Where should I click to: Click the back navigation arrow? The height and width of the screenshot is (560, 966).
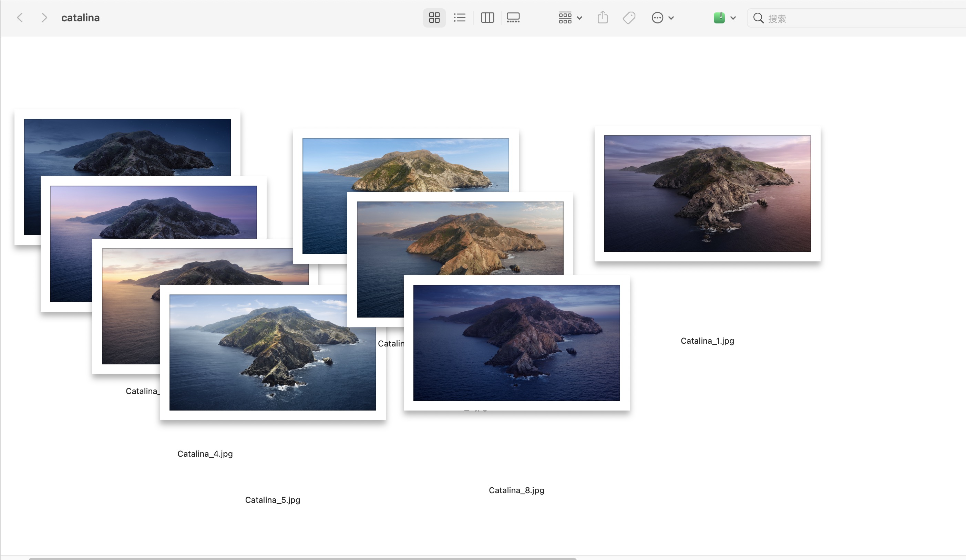point(20,18)
